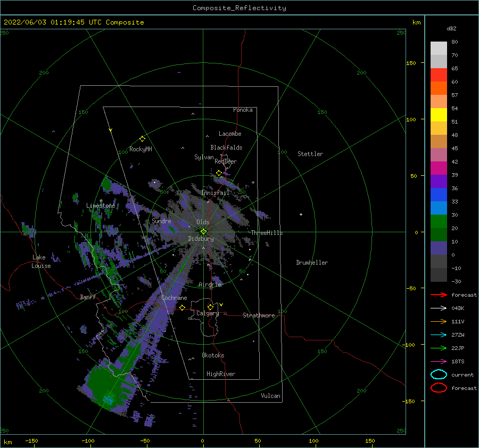
Task: Click the yellow radar site marker near Olds
Action: (203, 232)
